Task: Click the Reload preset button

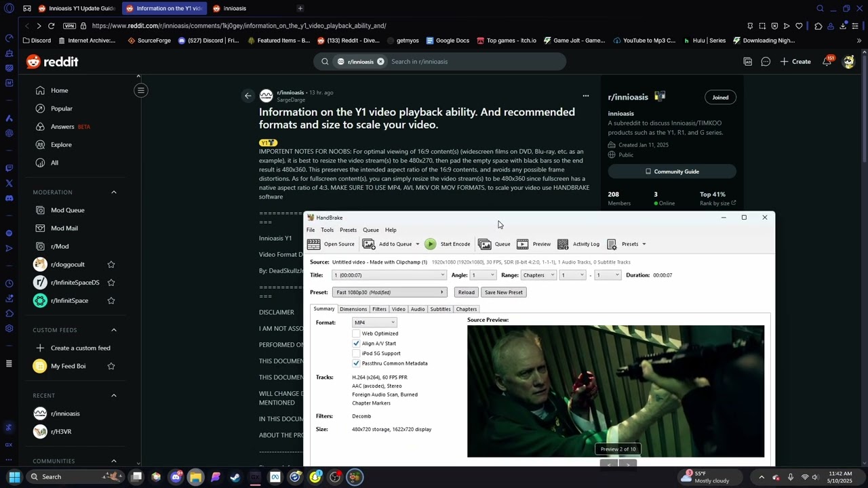Action: pyautogui.click(x=466, y=292)
